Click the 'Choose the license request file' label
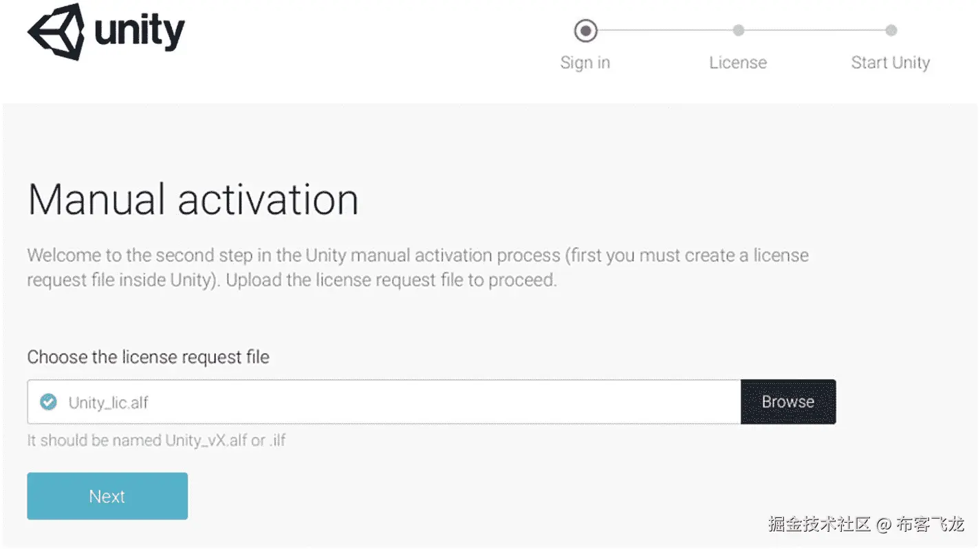The height and width of the screenshot is (549, 980). pos(148,357)
